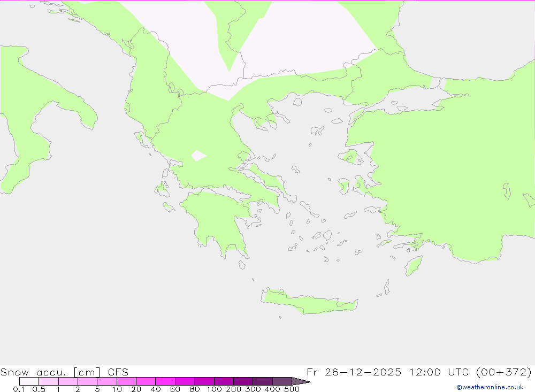
Task: Select the 20–40 cm legend swatch
Action: point(146,381)
